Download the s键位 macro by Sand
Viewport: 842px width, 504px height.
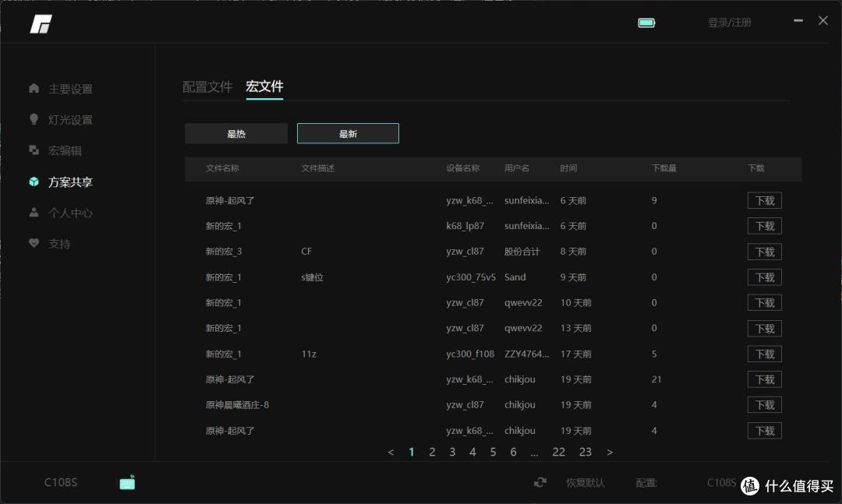(x=765, y=277)
